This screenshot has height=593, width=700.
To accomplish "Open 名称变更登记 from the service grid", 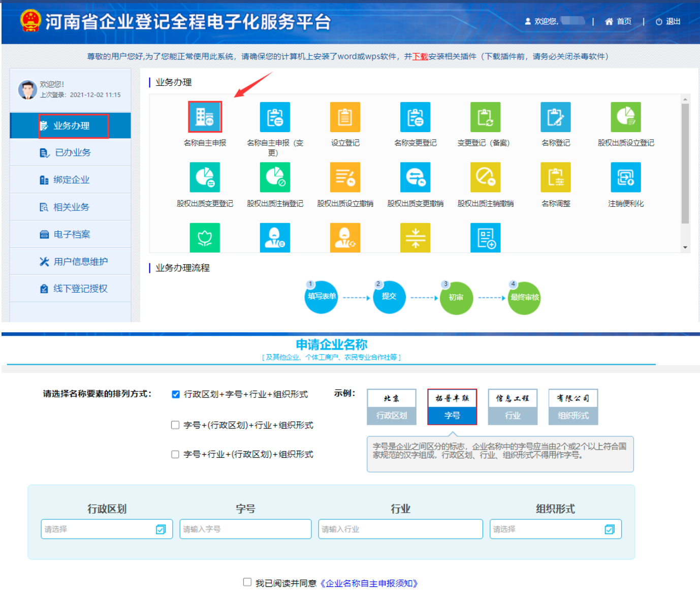I will click(x=415, y=117).
